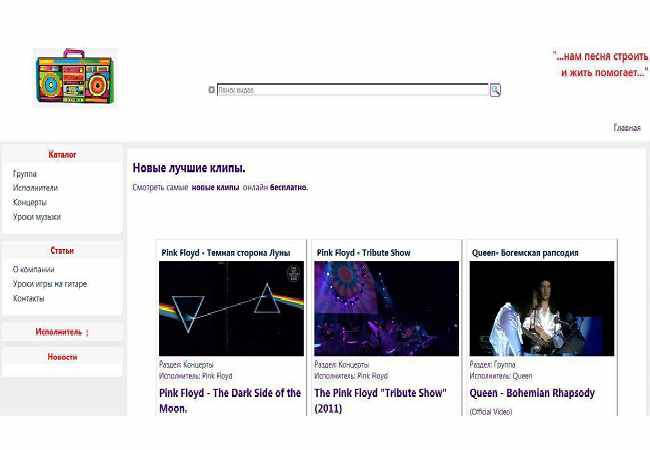Click the red slogan нам песня строить
The image size is (650, 450).
pos(600,64)
